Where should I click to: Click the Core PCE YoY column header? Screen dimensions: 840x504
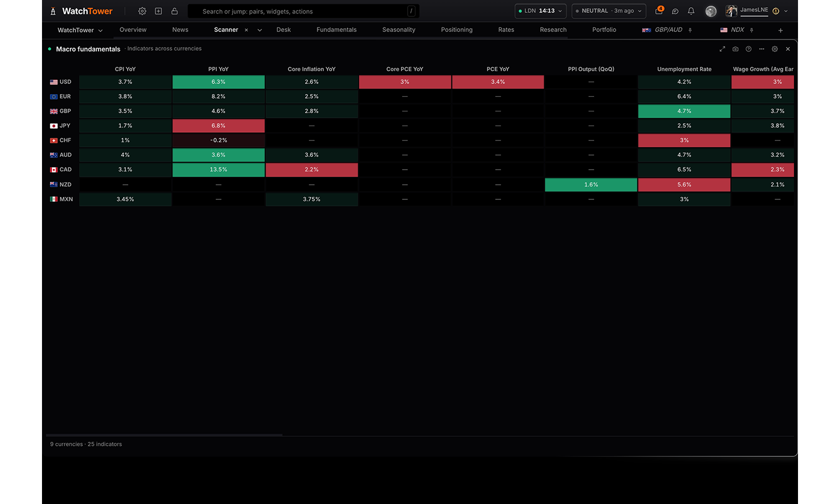(405, 69)
